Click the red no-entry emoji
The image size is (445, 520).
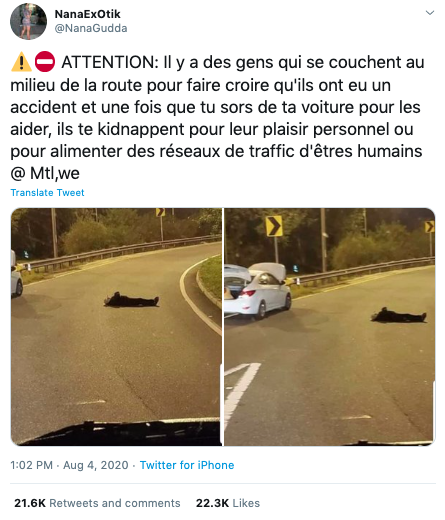[45, 62]
